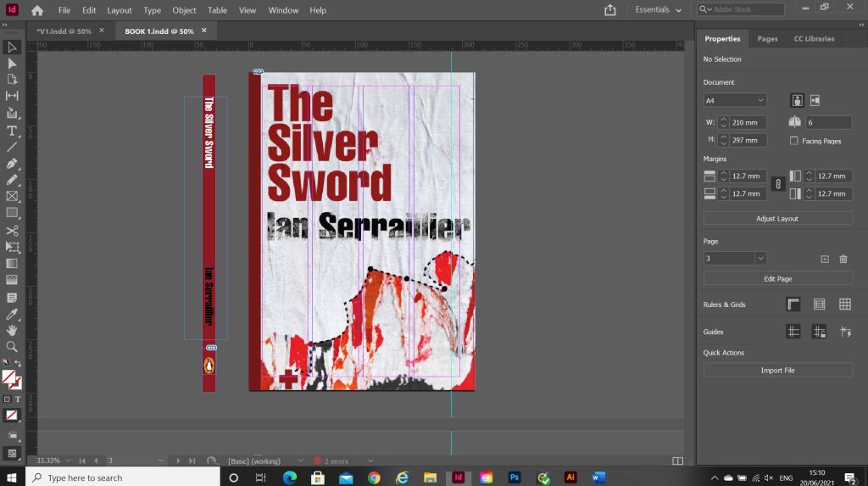The width and height of the screenshot is (868, 486).
Task: Click the fill and stroke color swatch
Action: pyautogui.click(x=10, y=378)
